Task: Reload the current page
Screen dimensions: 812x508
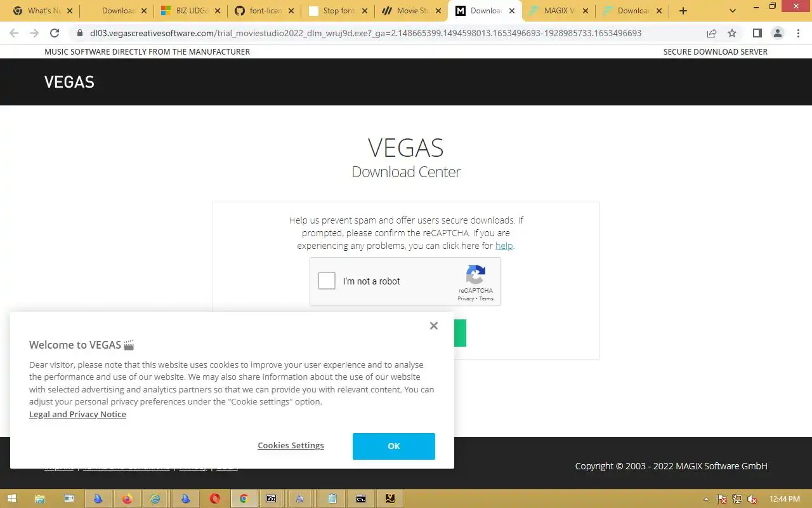Action: point(55,33)
